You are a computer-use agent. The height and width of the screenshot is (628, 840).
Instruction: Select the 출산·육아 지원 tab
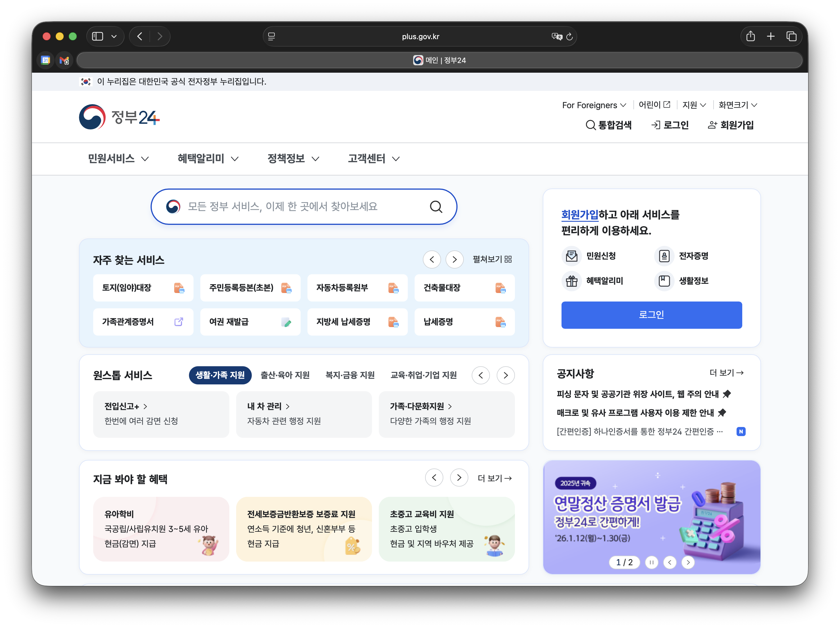pos(285,375)
